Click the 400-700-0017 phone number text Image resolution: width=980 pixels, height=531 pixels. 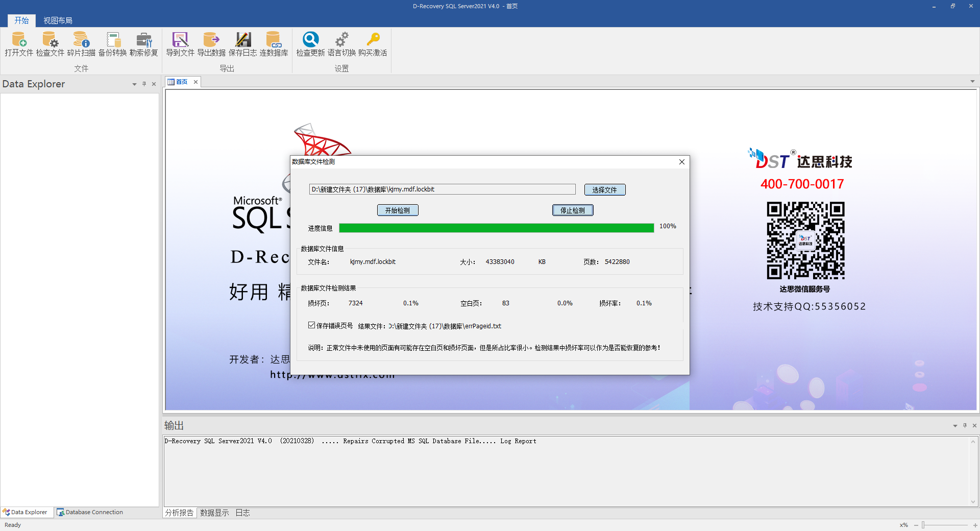(x=802, y=184)
